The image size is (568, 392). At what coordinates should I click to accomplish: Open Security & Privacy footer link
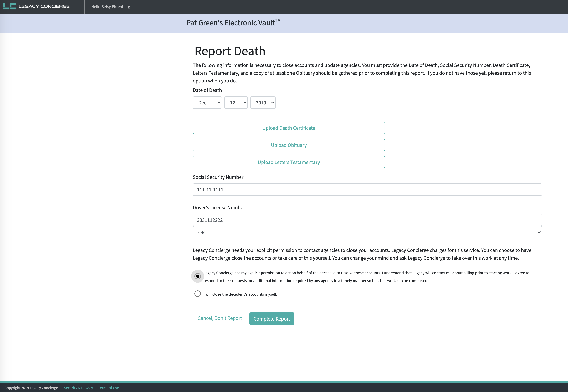(x=78, y=388)
